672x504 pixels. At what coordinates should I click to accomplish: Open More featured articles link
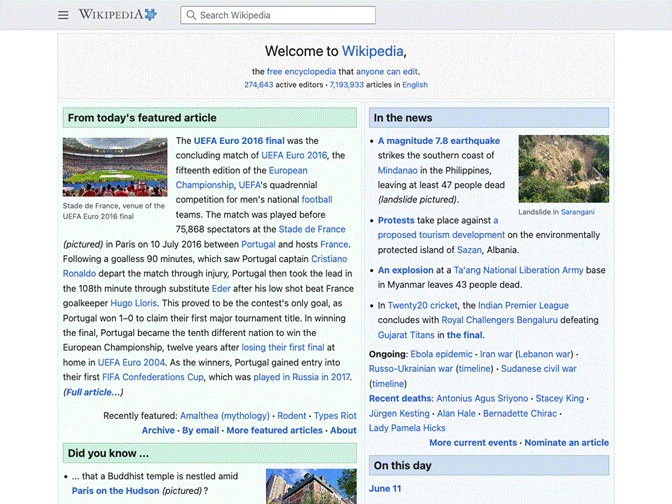tap(274, 430)
